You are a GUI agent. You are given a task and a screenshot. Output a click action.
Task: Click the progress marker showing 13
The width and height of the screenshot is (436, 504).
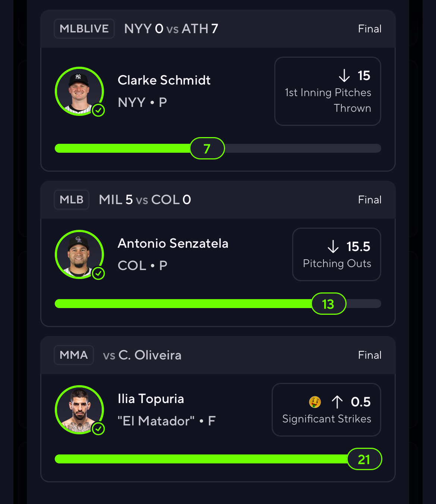click(x=329, y=304)
